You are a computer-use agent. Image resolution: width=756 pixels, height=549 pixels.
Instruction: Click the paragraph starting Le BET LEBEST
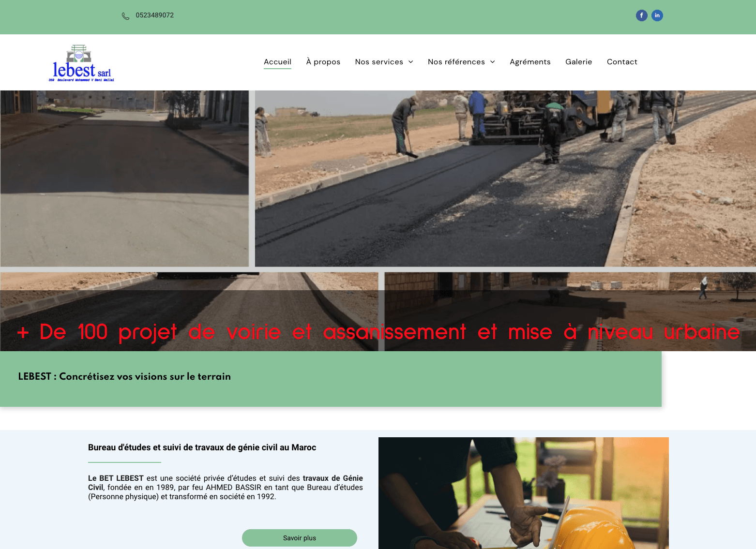pyautogui.click(x=226, y=488)
